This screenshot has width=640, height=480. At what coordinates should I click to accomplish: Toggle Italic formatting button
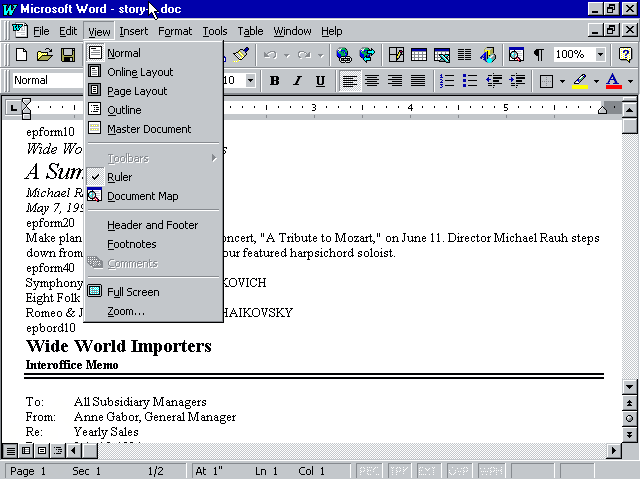click(298, 80)
